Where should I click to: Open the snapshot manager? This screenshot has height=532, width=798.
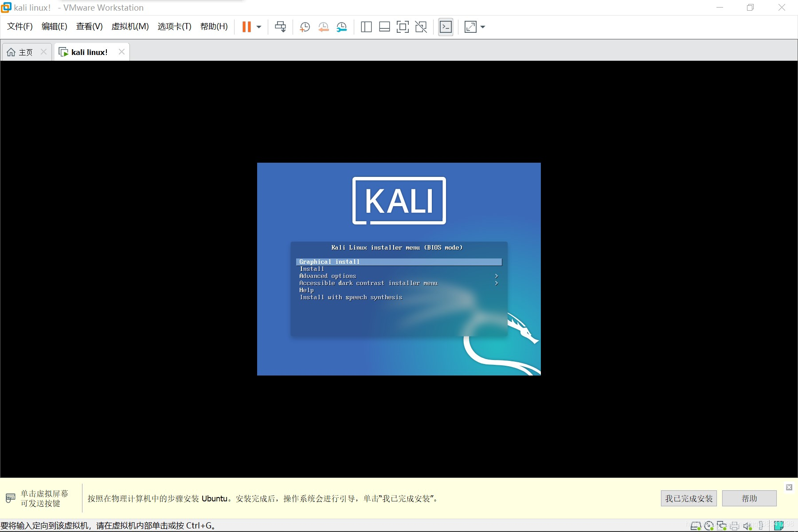(x=341, y=27)
